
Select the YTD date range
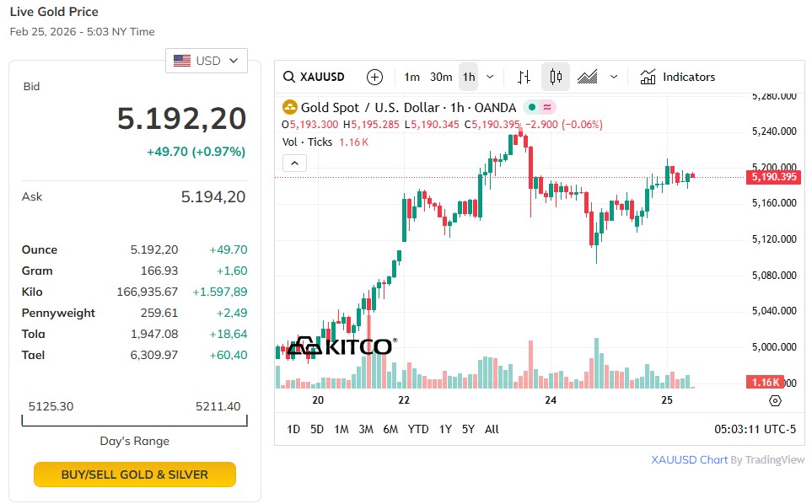pos(418,429)
